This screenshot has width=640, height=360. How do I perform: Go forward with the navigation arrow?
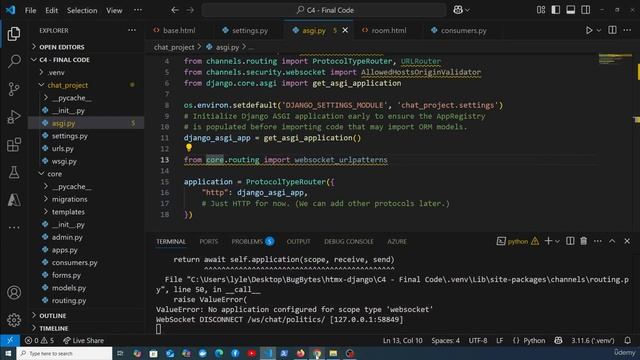190,10
